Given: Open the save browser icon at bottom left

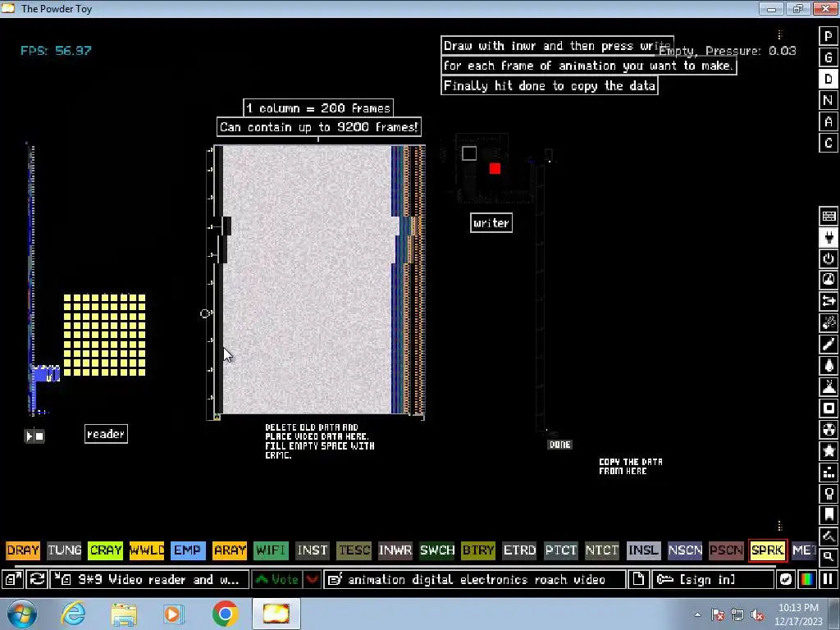Looking at the screenshot, I should [x=11, y=579].
